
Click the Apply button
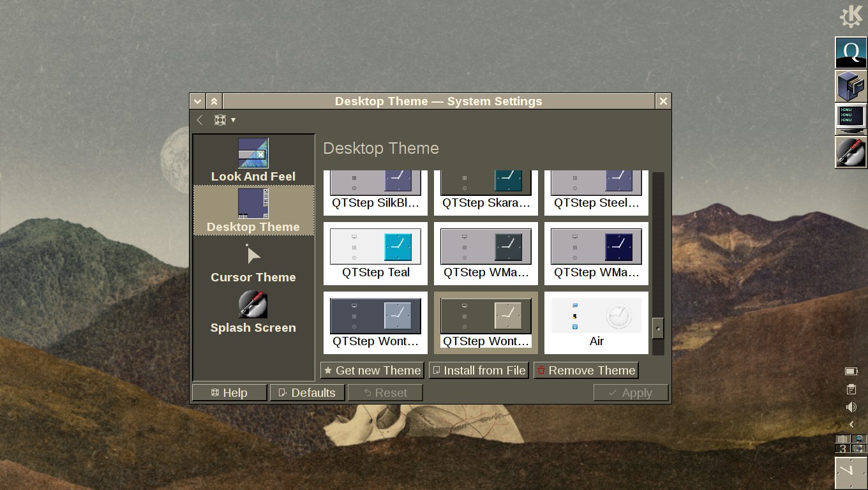click(631, 393)
